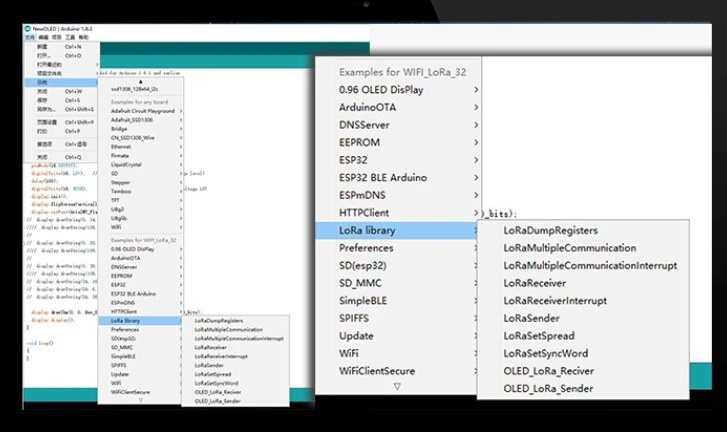
Task: Choose 新建 (Ctrl+N) from the file menu
Action: click(x=42, y=46)
